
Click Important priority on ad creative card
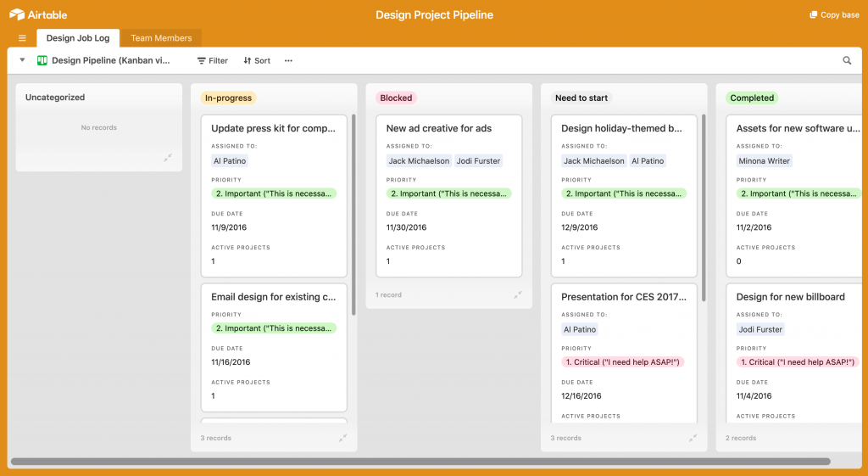[448, 193]
